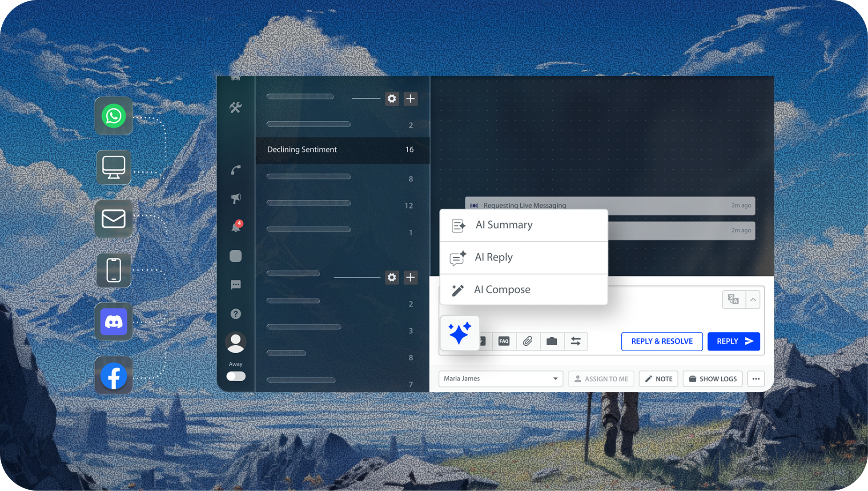Click the ASSIGN TO ME button
Image resolution: width=868 pixels, height=491 pixels.
coord(601,379)
